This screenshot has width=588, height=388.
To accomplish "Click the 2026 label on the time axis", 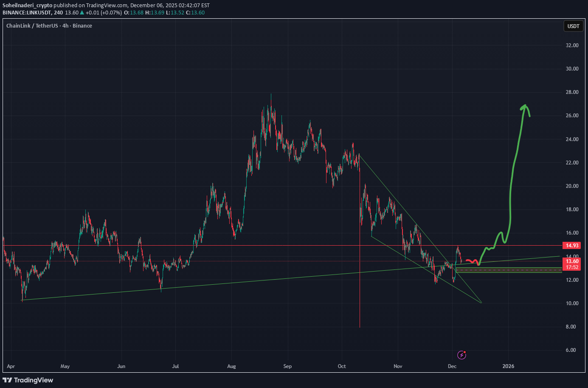I will coord(509,366).
